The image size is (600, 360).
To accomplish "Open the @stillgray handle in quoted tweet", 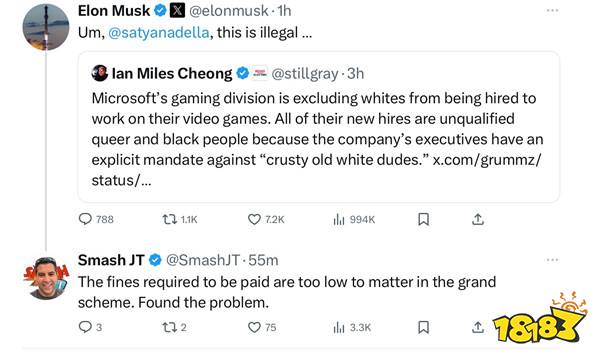I will pos(305,73).
